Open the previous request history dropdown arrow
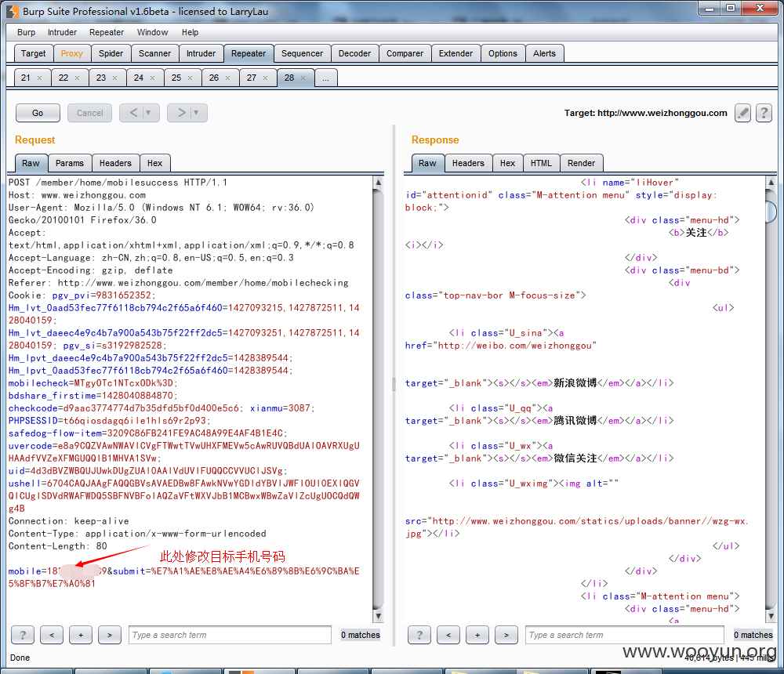The image size is (784, 674). pos(148,113)
